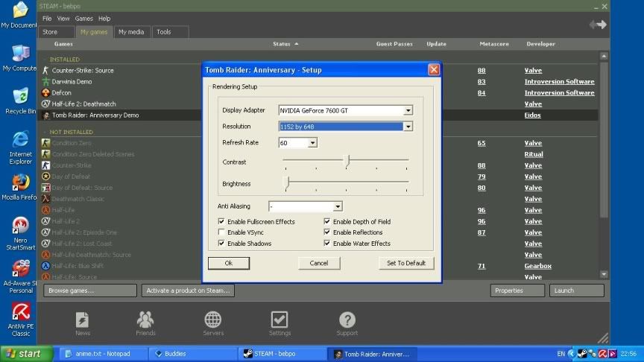Click the Contrast slider handle
Image resolution: width=644 pixels, height=362 pixels.
(347, 160)
